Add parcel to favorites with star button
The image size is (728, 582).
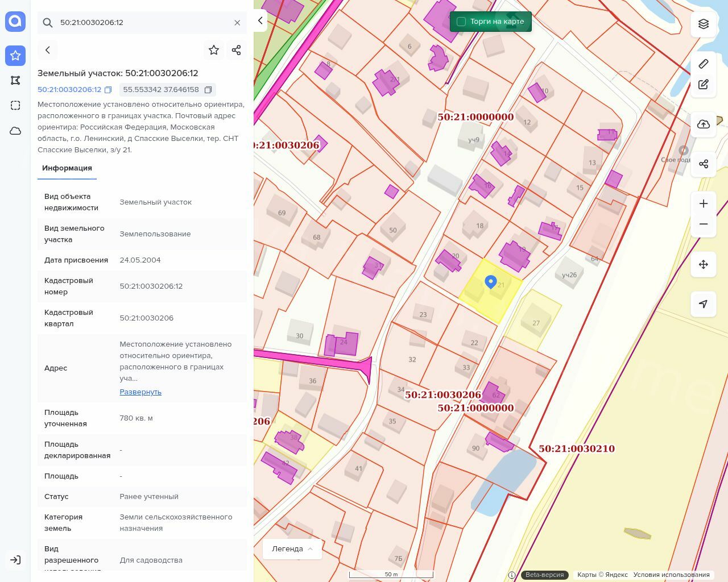click(x=214, y=50)
